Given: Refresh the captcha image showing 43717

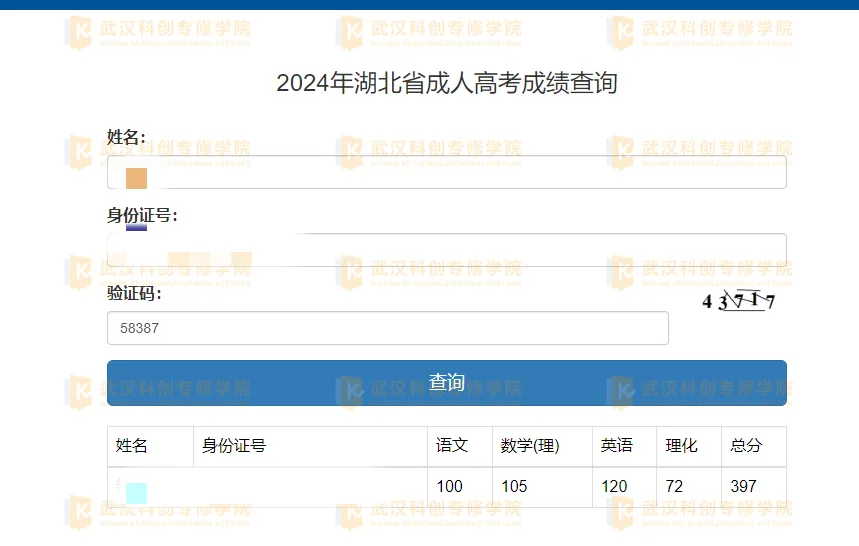Looking at the screenshot, I should (x=739, y=301).
